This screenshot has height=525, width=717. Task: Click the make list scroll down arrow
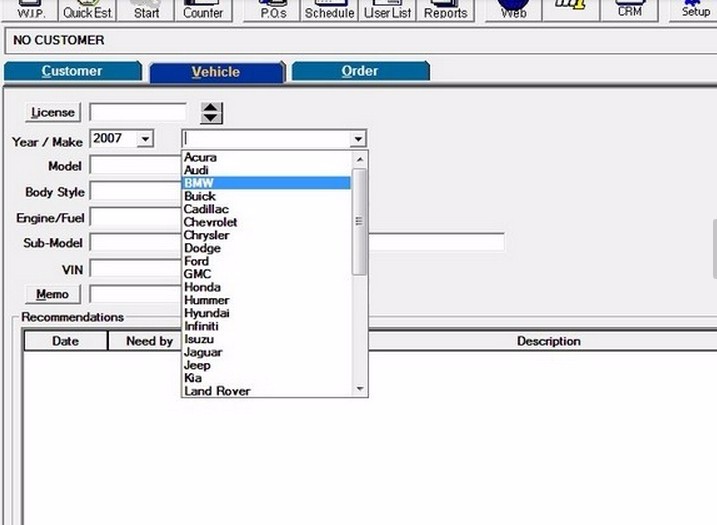coord(360,389)
